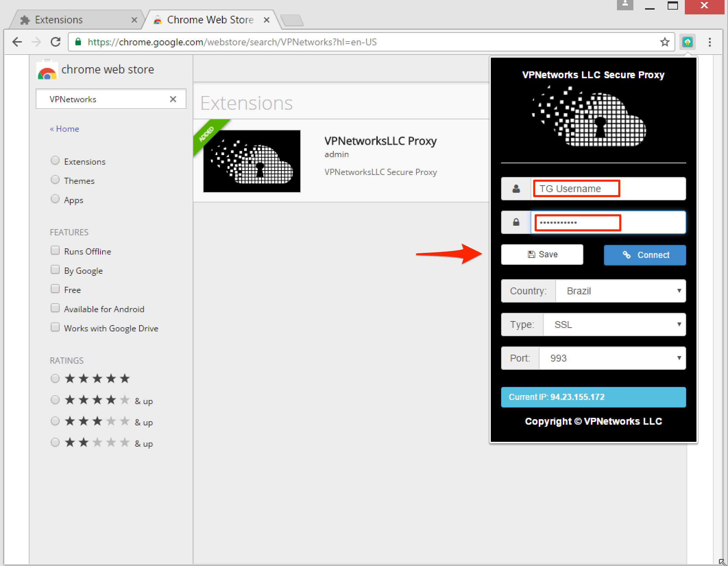Open the VPNetworks extension icon in toolbar

(687, 42)
